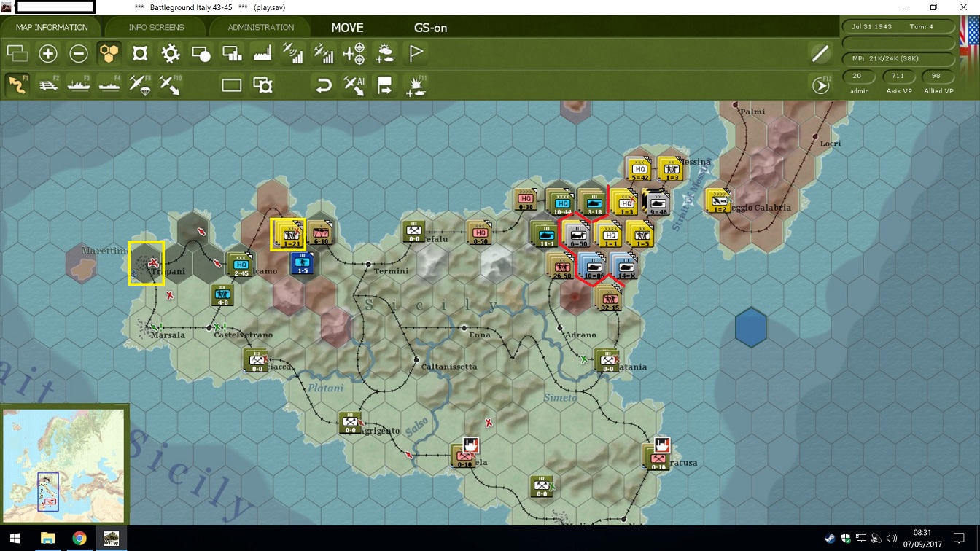Select the 32-15 unit north of Catania

click(x=608, y=299)
